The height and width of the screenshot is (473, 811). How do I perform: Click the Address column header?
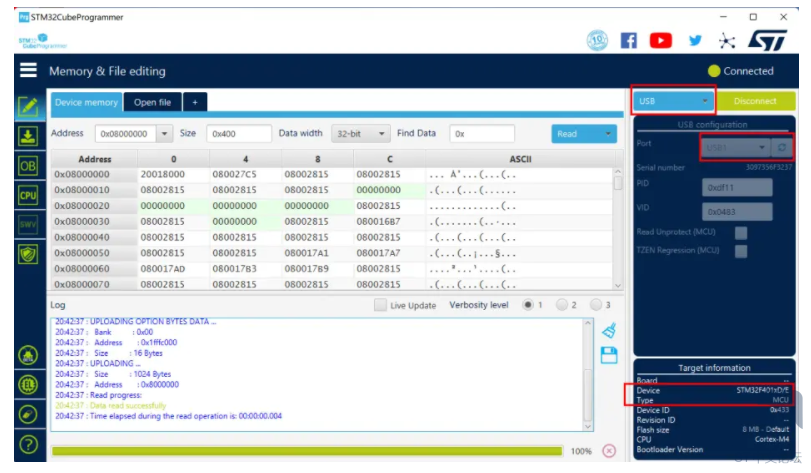[95, 159]
